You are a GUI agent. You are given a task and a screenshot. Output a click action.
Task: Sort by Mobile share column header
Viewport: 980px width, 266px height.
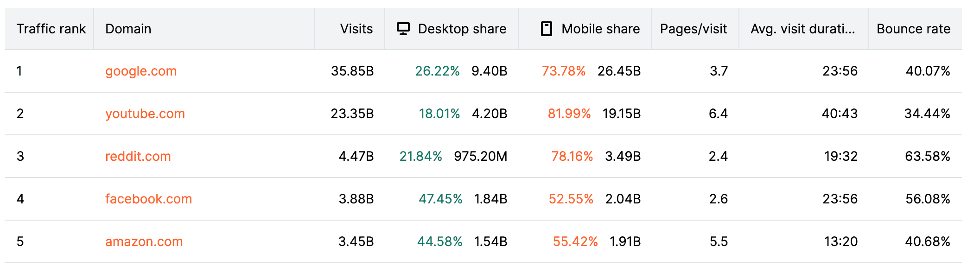[x=601, y=29]
